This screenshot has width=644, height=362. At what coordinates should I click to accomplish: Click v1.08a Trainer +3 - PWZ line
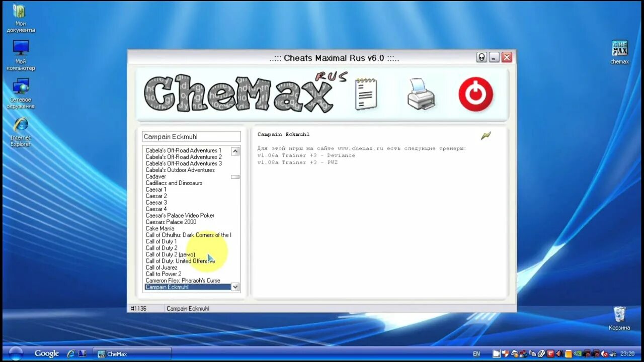coord(297,162)
